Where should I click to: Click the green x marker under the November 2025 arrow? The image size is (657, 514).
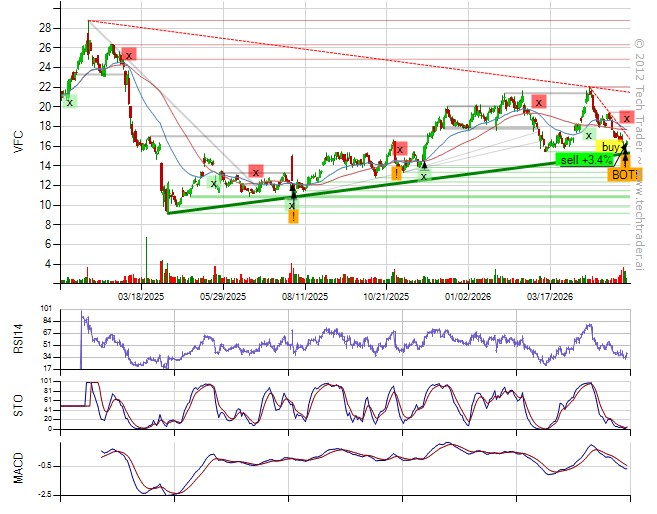tap(424, 176)
